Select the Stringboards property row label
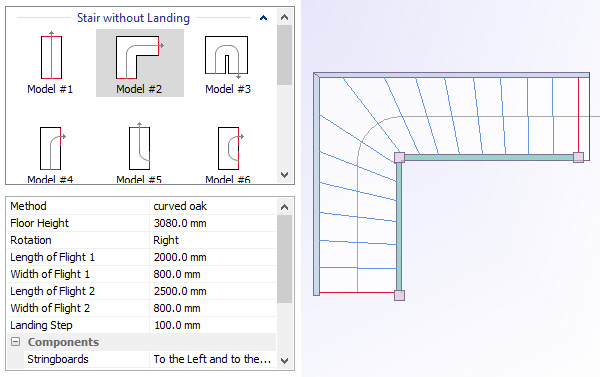The width and height of the screenshot is (600, 377). 58,359
